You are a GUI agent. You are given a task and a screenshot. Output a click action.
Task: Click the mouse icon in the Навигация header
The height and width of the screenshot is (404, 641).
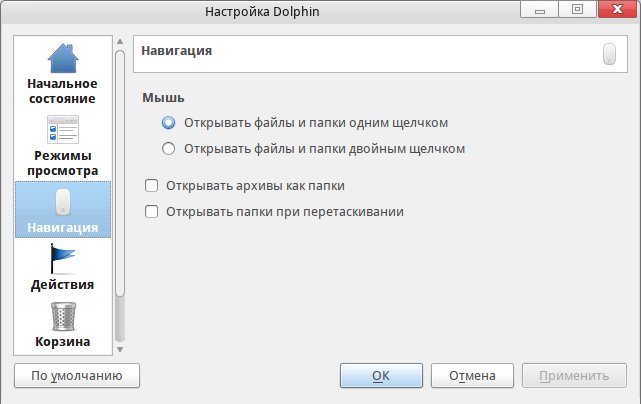coord(608,54)
